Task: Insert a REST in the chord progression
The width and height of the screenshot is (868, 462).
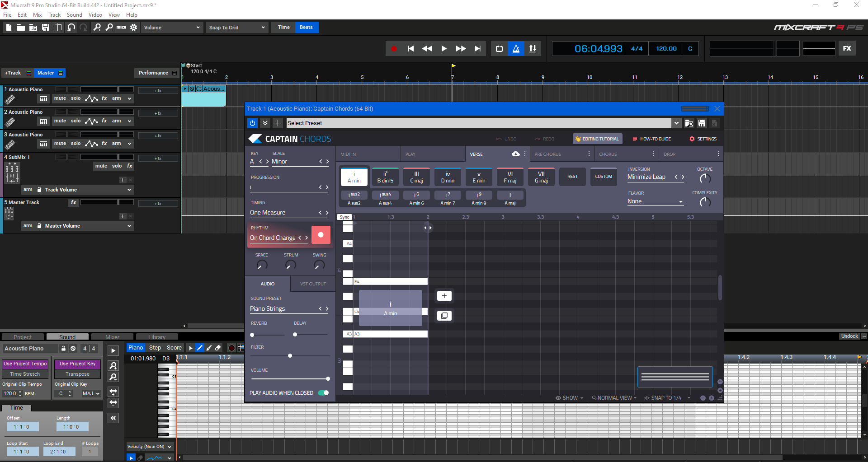Action: coord(572,177)
